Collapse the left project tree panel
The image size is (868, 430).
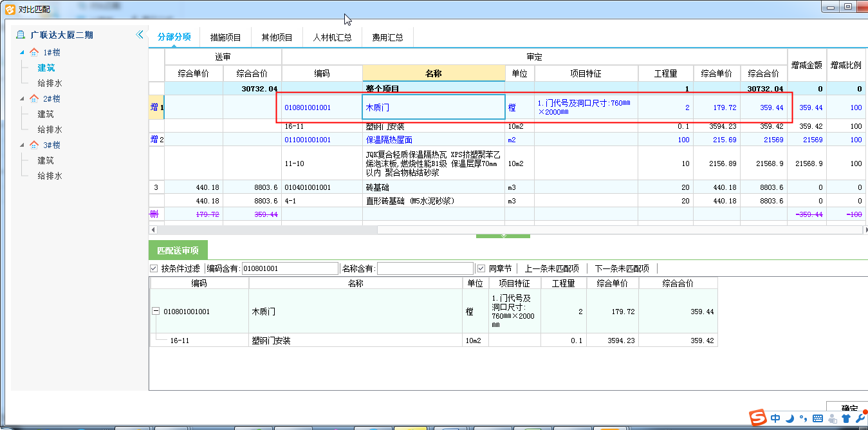point(140,35)
